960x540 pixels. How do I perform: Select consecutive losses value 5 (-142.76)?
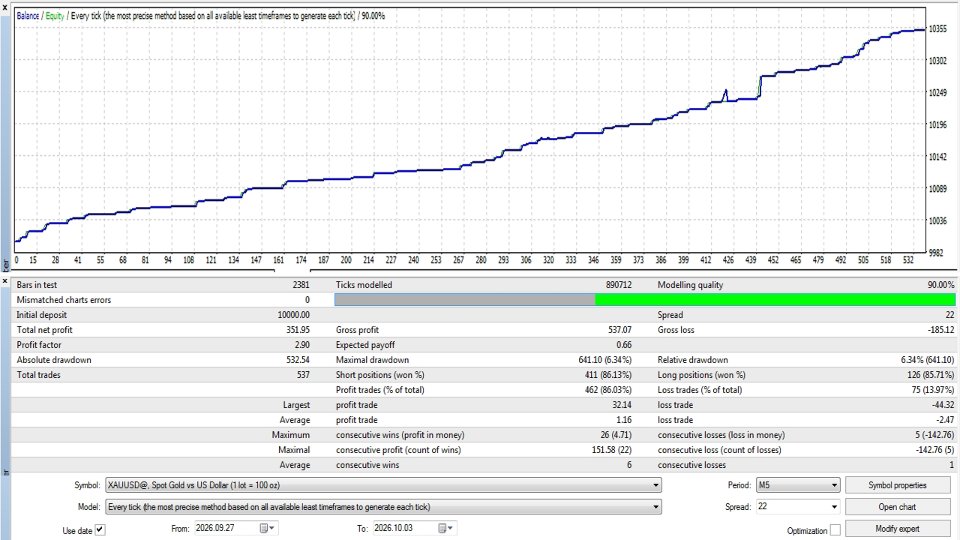click(934, 435)
